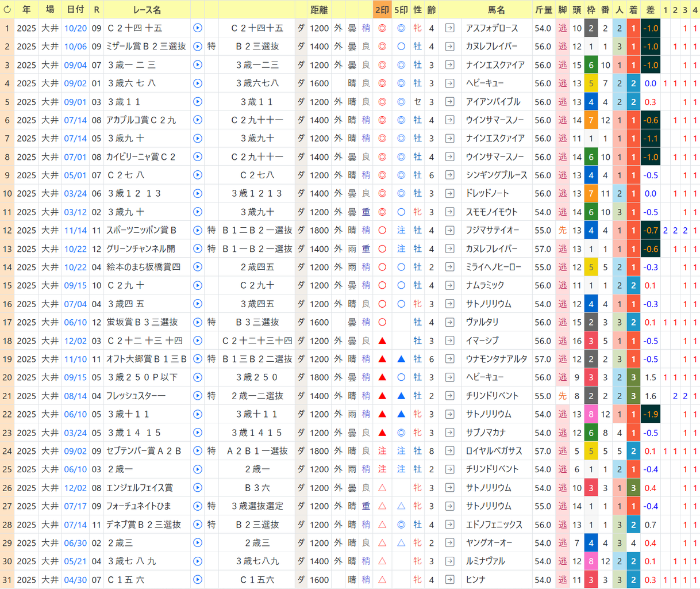Open arrow icon beside ロイヤルペガサス
Viewport: 700px width, 589px height.
coord(450,451)
